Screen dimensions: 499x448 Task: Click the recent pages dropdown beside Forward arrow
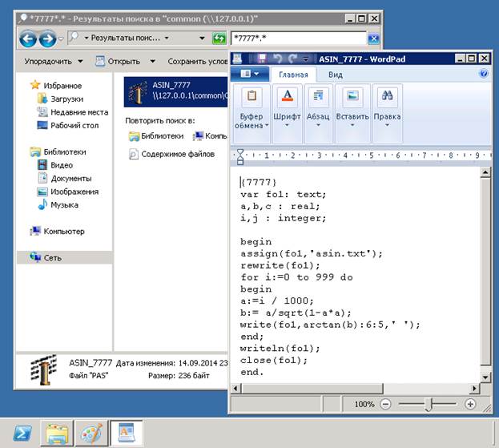click(61, 38)
